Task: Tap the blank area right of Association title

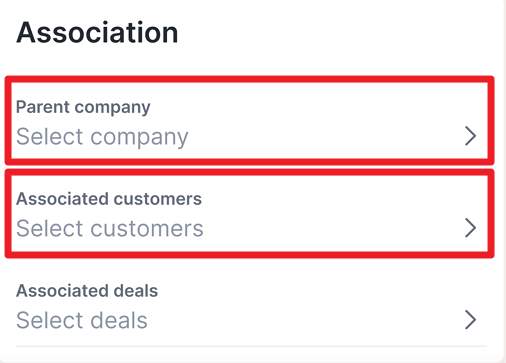Action: [x=333, y=32]
